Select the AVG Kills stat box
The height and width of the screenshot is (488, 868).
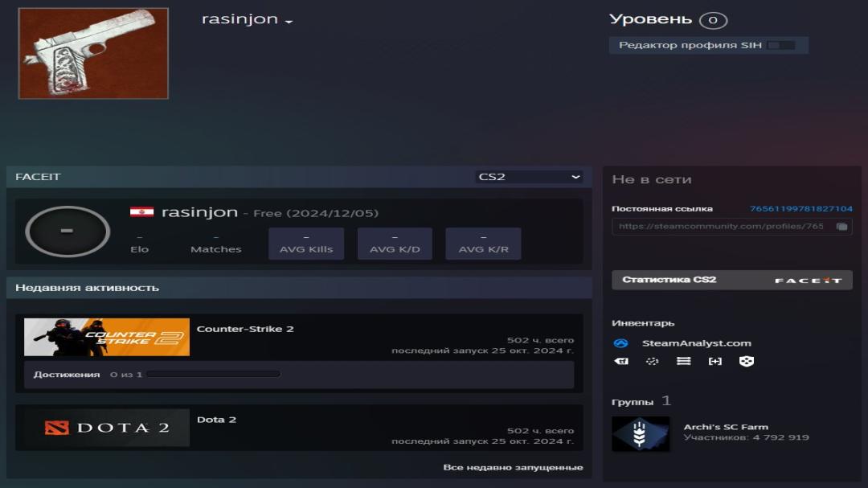pos(306,243)
